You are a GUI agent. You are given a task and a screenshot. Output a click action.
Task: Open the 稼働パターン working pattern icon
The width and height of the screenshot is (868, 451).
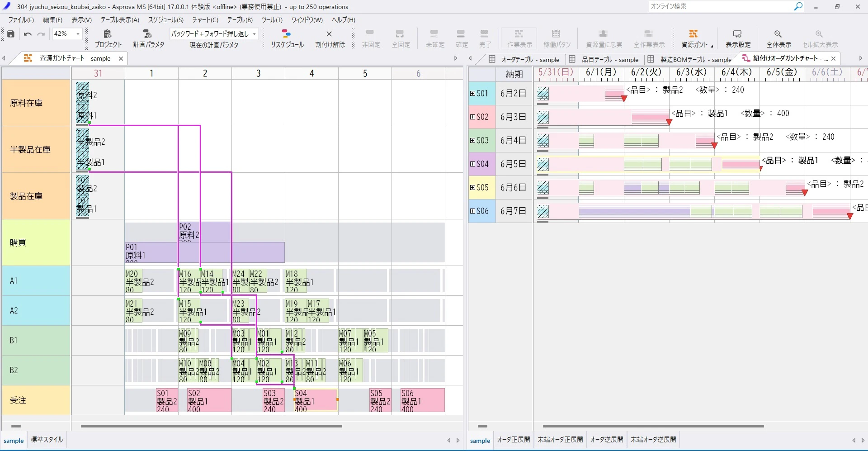(x=557, y=38)
